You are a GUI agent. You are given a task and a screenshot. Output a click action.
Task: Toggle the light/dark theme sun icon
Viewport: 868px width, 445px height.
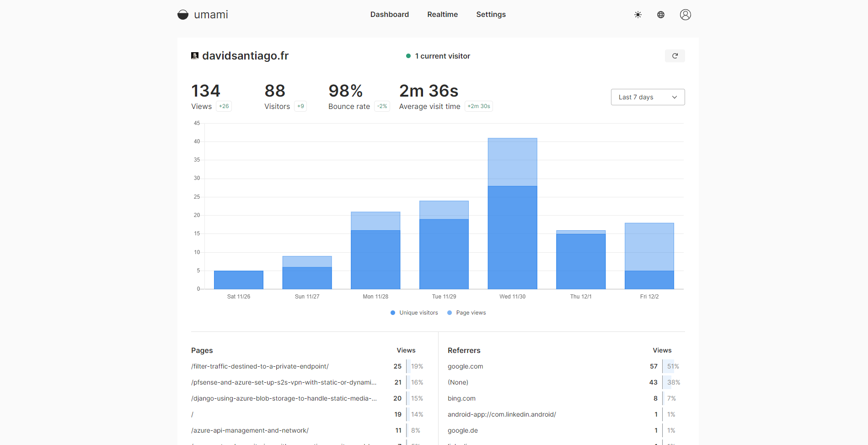click(638, 15)
